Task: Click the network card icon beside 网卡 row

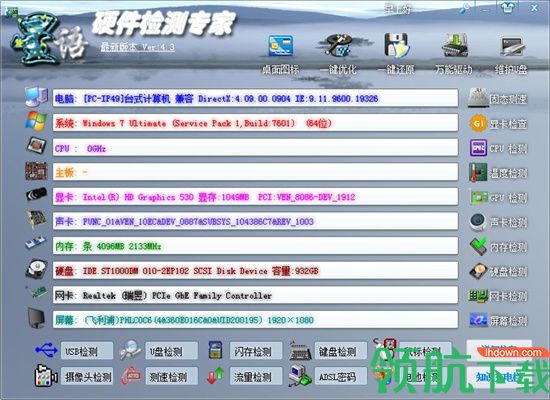Action: (36, 292)
